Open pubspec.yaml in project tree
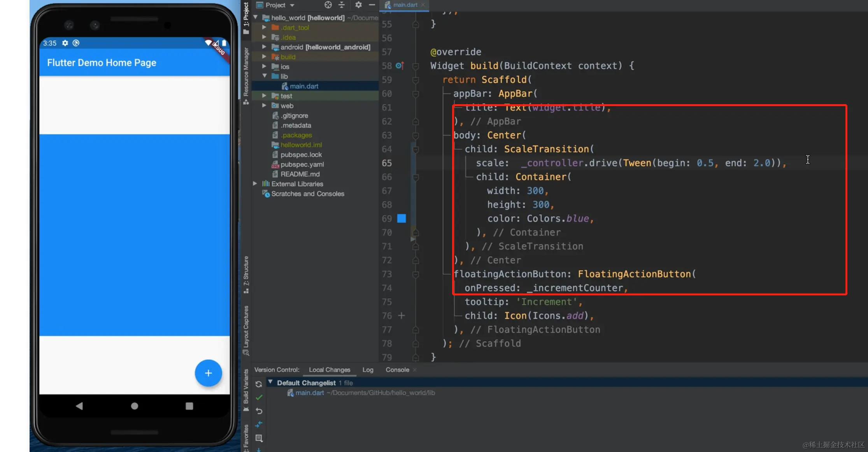 (x=302, y=164)
